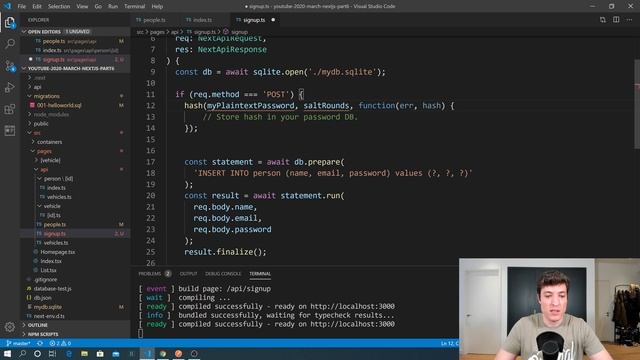Place cursor on line 13 comment text
The height and width of the screenshot is (360, 640).
[x=280, y=117]
